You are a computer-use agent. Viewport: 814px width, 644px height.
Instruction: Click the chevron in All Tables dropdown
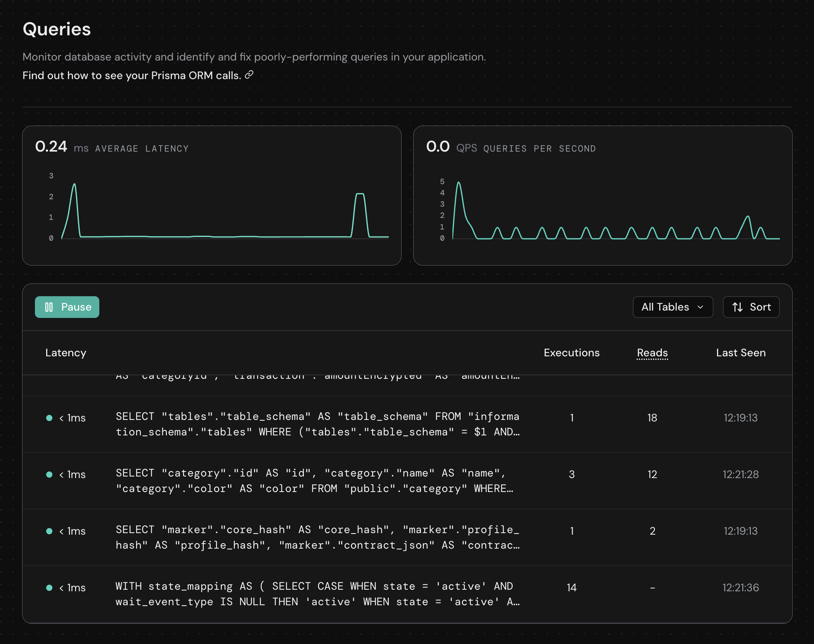coord(700,307)
